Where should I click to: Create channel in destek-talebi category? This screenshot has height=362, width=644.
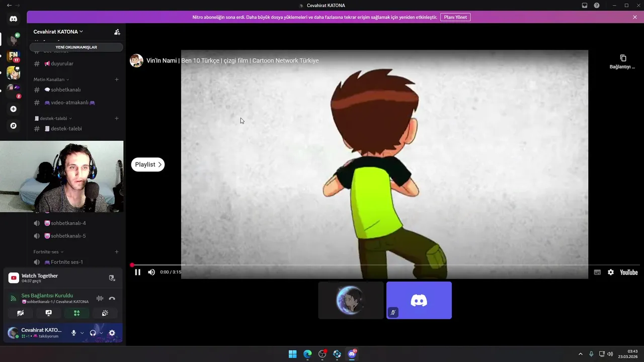(x=117, y=119)
